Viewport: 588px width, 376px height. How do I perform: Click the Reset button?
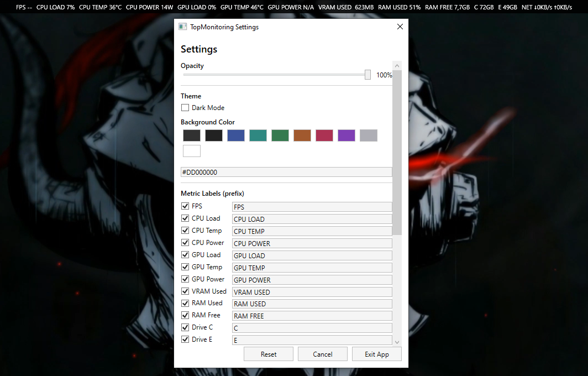[x=268, y=353]
